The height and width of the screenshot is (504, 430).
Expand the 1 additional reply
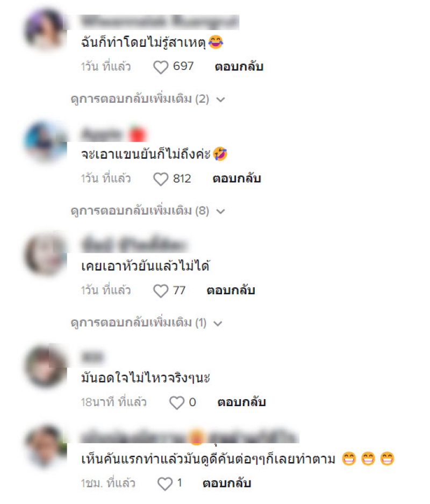click(x=146, y=323)
